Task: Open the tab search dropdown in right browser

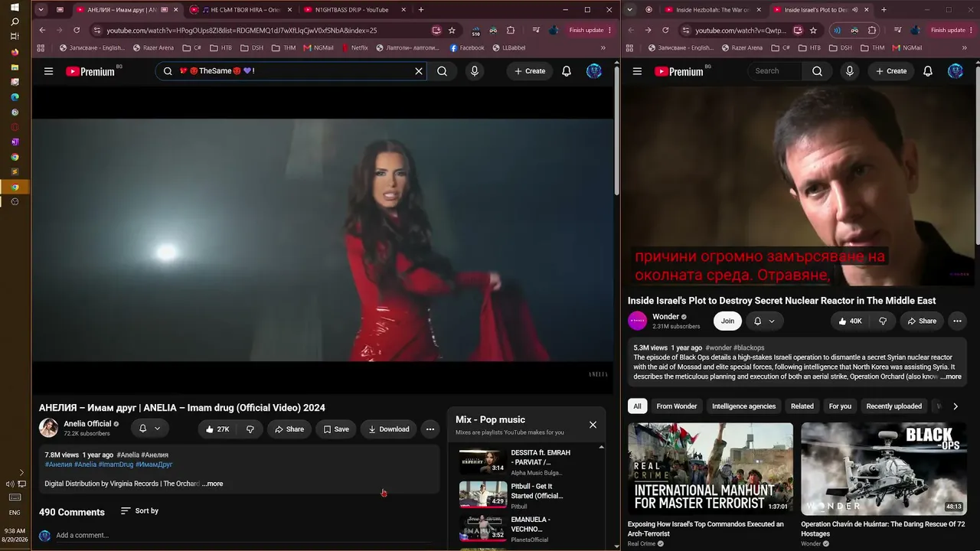Action: [x=630, y=10]
